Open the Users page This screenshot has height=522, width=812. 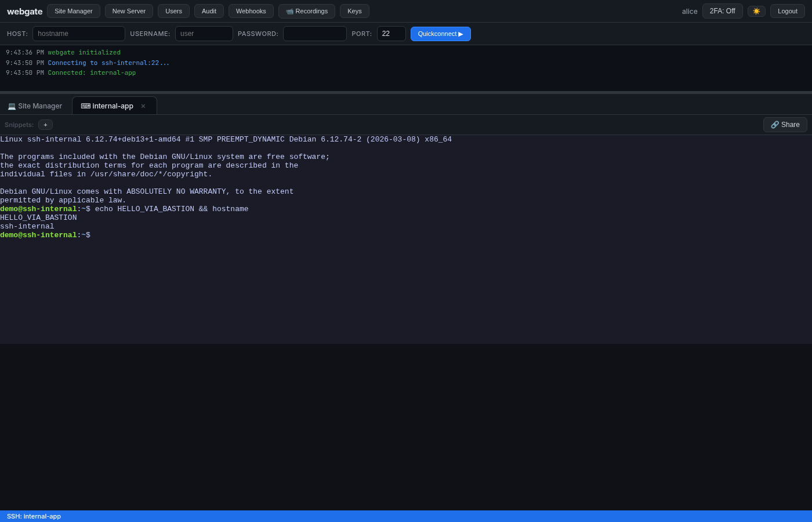pos(173,11)
